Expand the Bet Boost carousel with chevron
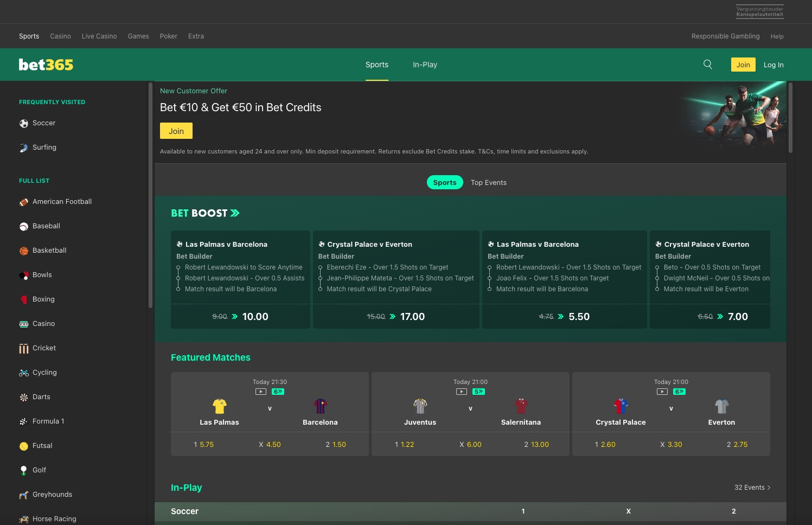The width and height of the screenshot is (812, 525). tap(234, 213)
